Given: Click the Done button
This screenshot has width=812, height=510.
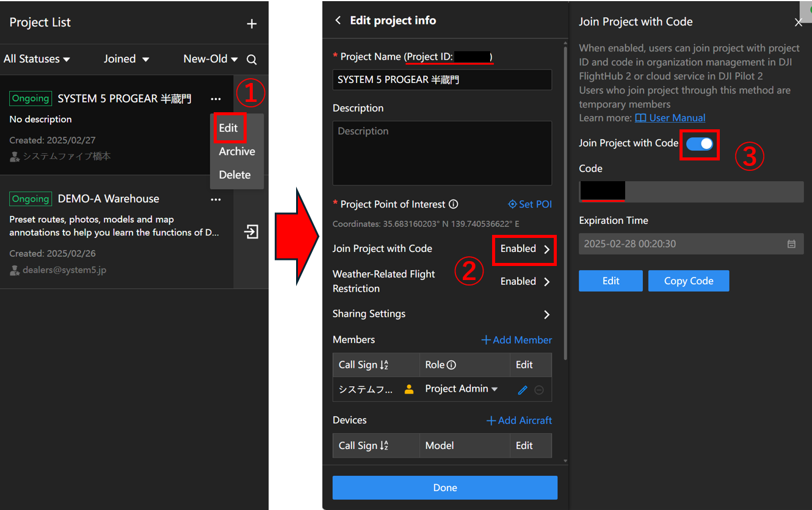Looking at the screenshot, I should click(x=445, y=487).
